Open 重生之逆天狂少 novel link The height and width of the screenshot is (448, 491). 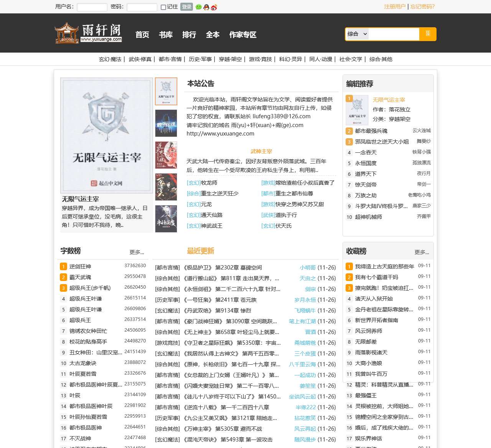point(220,193)
